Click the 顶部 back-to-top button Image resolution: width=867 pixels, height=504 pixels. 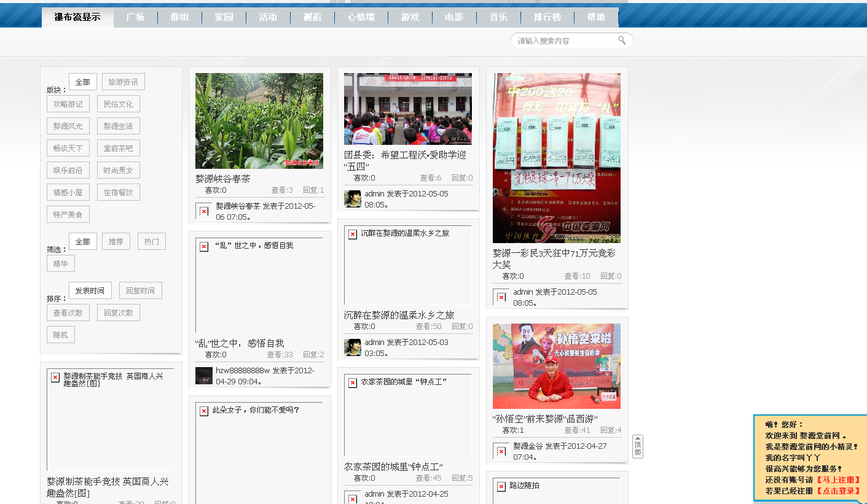(x=638, y=446)
